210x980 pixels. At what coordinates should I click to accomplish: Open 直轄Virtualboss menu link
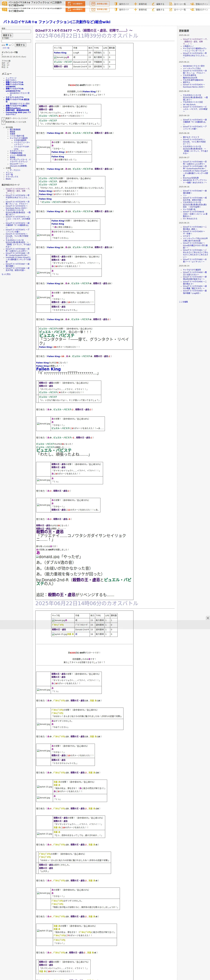tap(13, 108)
